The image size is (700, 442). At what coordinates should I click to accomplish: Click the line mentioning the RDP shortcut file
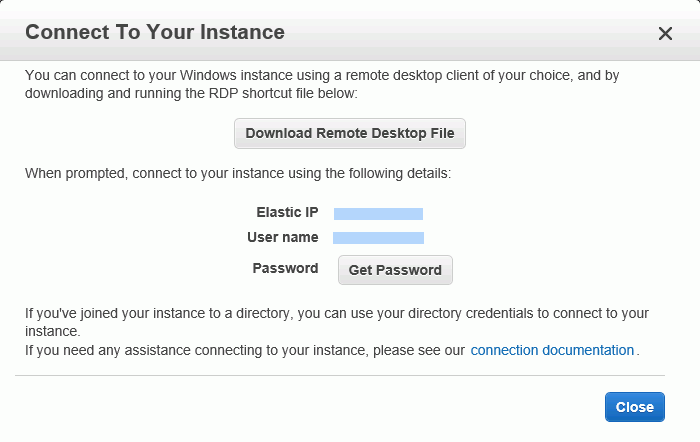pos(191,93)
